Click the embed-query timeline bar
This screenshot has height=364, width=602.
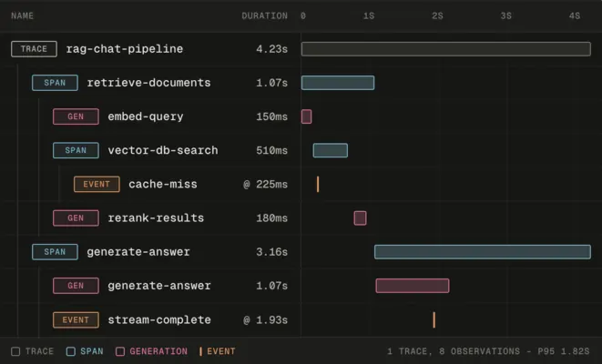[x=306, y=116]
